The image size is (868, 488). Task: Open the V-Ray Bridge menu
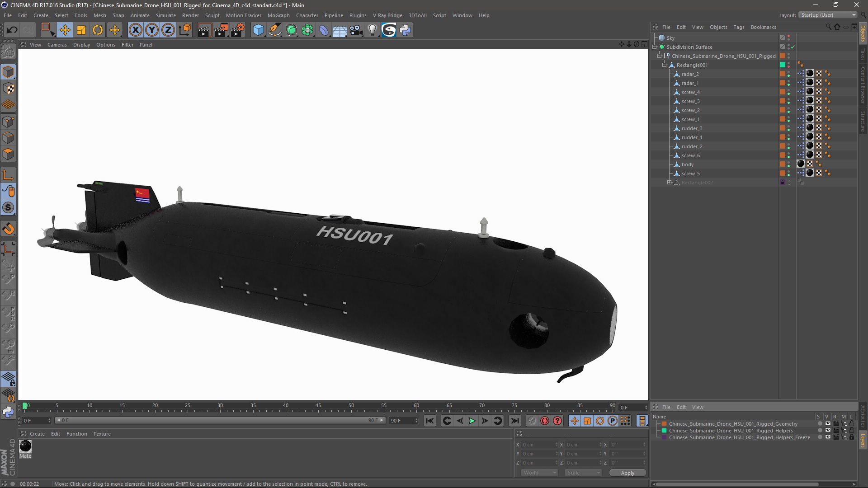pos(387,15)
